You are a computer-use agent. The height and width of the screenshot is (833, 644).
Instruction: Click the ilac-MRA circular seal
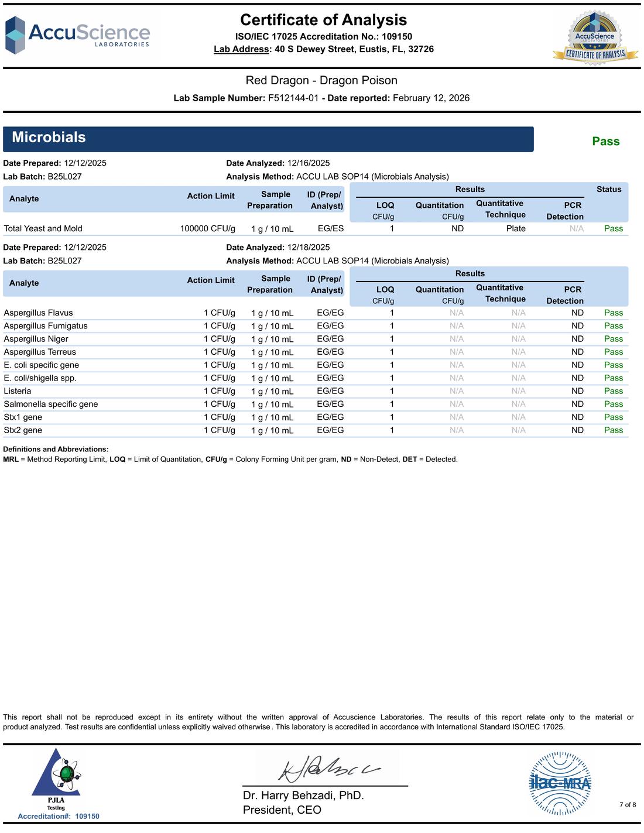(560, 783)
